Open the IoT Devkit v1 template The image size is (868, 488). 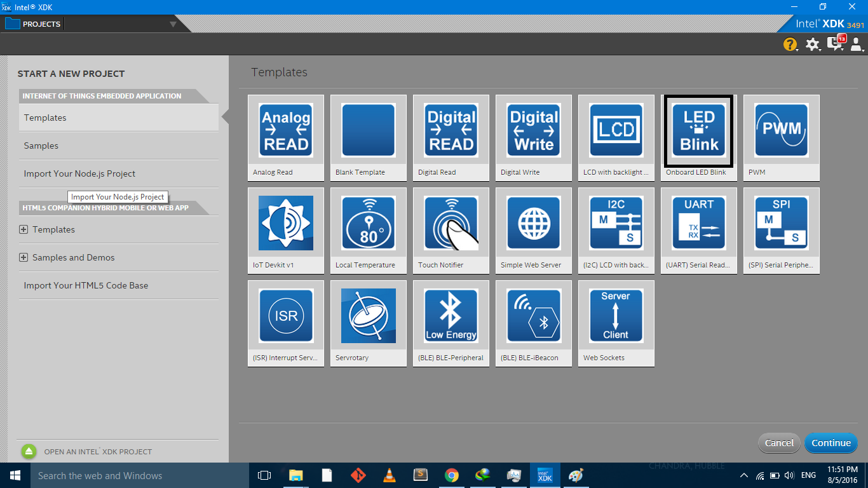286,231
